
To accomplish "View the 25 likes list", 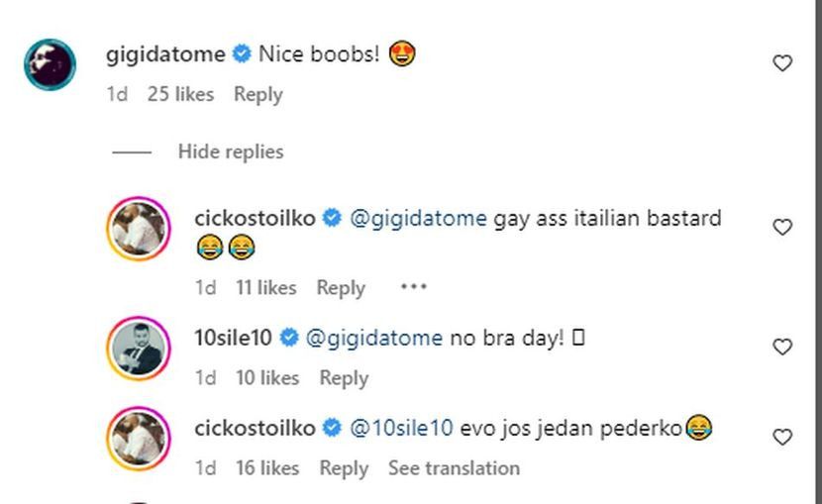I will coord(180,94).
